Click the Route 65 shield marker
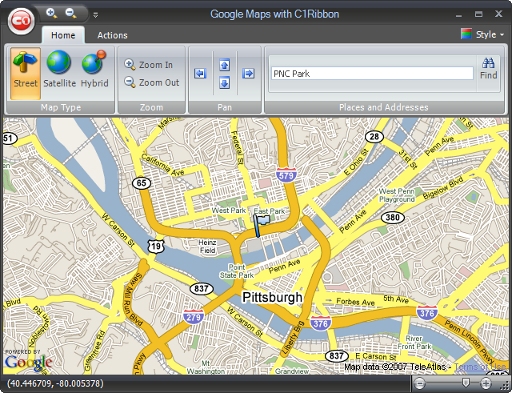 [142, 183]
